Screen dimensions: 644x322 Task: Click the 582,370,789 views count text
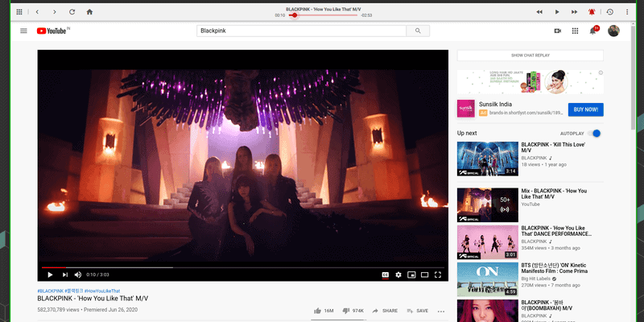tap(58, 310)
